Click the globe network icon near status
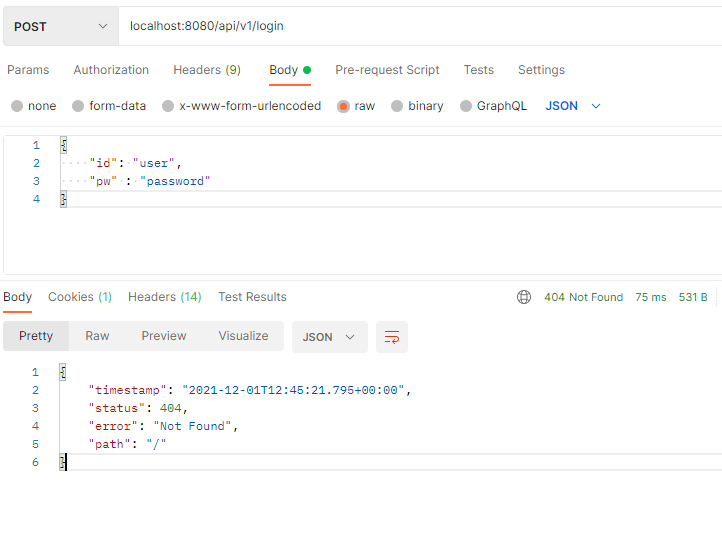The image size is (722, 534). click(524, 297)
